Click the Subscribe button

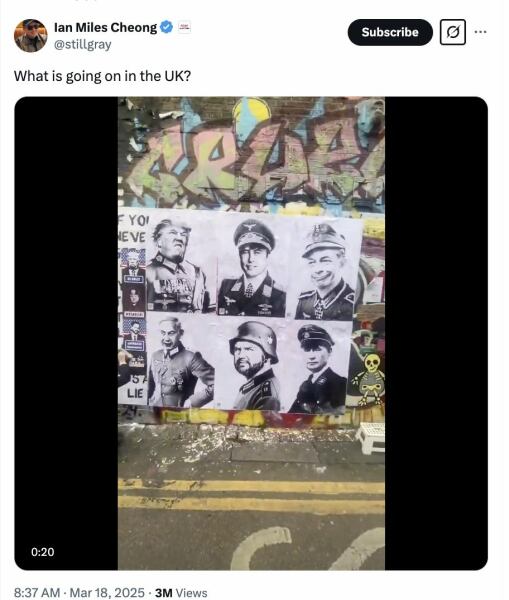click(x=390, y=32)
